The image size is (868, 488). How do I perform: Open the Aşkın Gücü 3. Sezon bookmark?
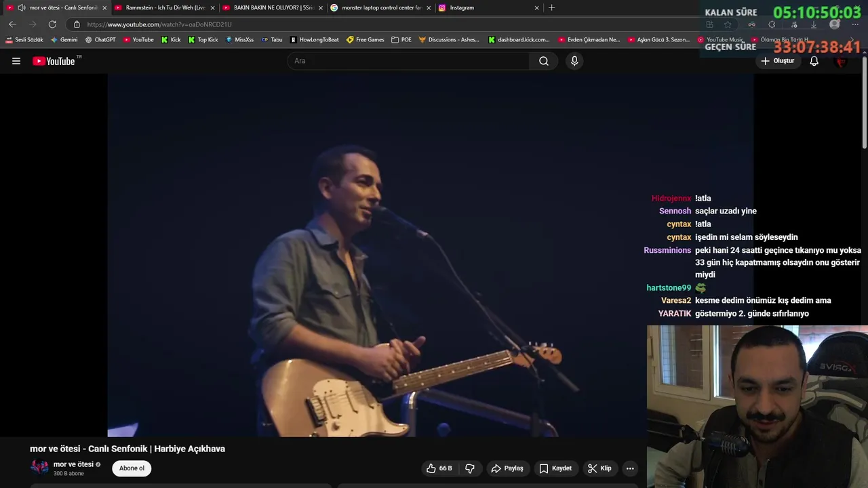point(659,40)
